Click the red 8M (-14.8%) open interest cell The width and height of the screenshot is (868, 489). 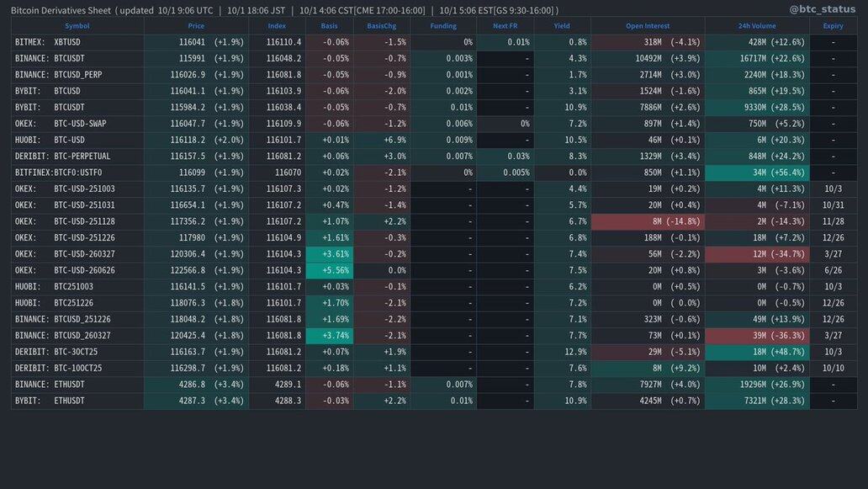coord(647,221)
